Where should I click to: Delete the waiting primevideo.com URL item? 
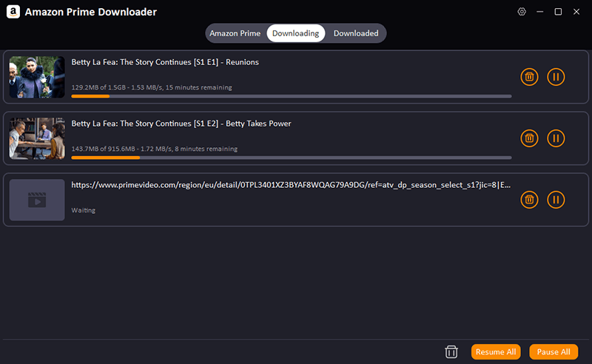[529, 199]
